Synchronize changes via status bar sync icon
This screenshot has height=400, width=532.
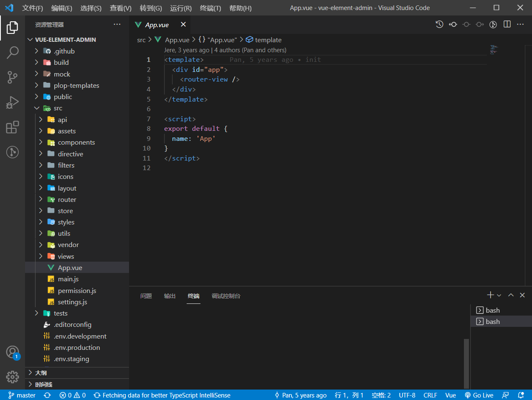[x=47, y=395]
